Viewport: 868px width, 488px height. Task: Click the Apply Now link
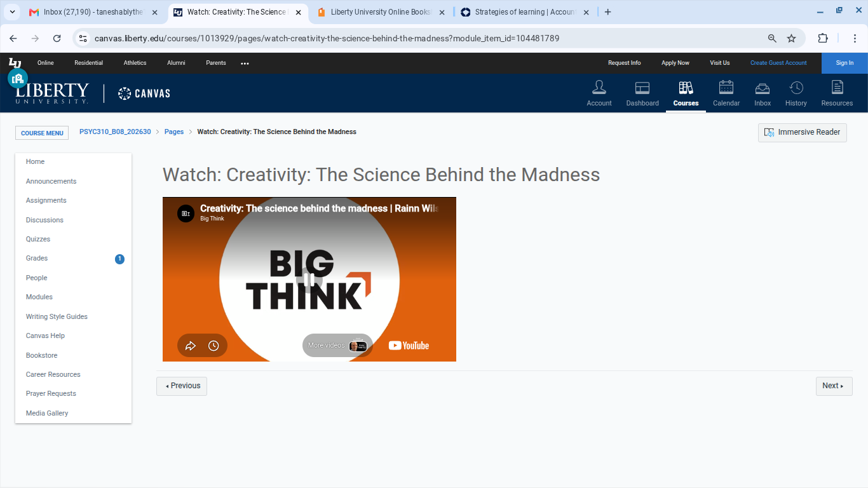675,63
